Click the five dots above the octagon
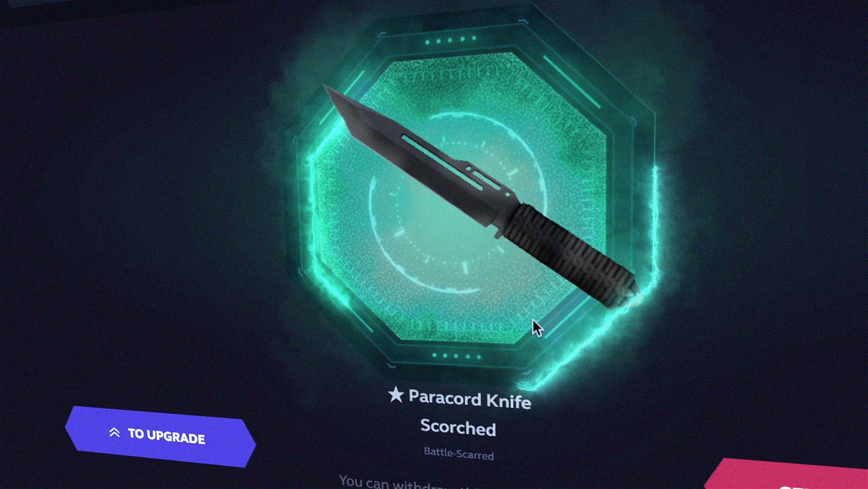868x489 pixels. [446, 42]
